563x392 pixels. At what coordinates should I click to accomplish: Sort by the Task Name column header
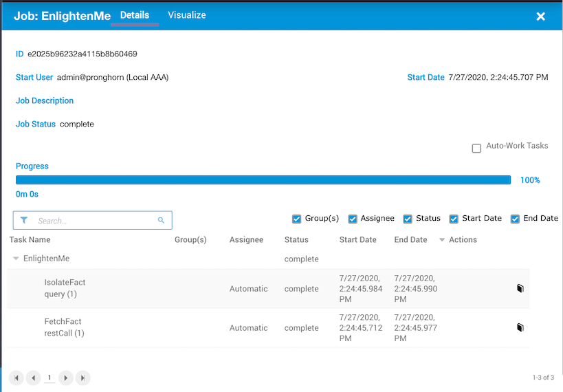(x=30, y=239)
